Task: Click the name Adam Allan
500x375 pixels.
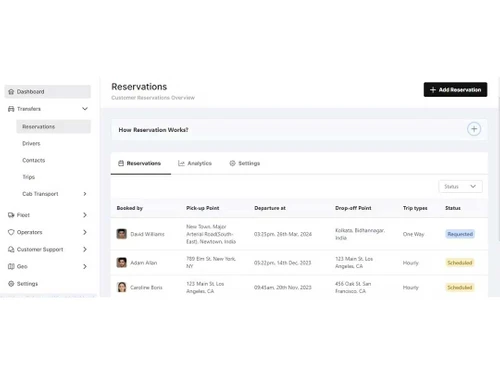Action: tap(144, 263)
